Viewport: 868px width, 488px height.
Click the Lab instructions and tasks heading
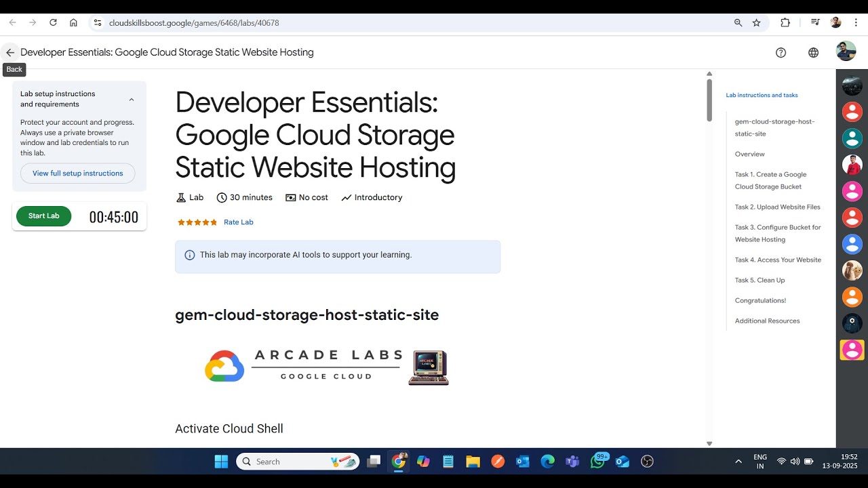click(x=762, y=96)
